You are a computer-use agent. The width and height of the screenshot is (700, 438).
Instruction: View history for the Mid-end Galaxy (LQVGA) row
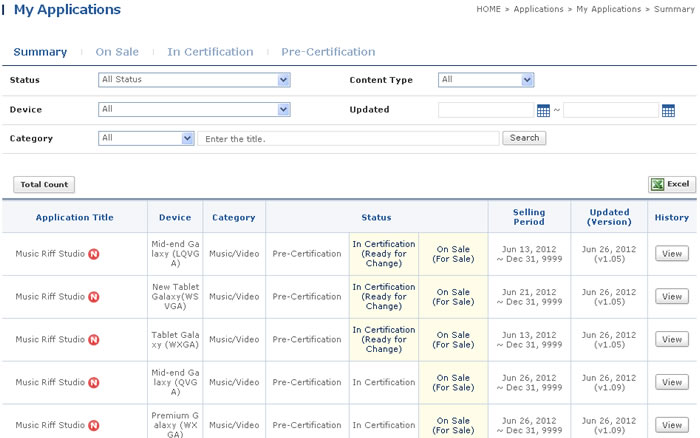(x=671, y=254)
